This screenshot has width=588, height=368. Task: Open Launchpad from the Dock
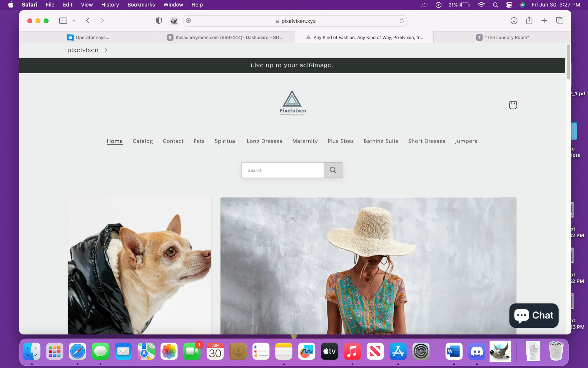[x=55, y=351]
